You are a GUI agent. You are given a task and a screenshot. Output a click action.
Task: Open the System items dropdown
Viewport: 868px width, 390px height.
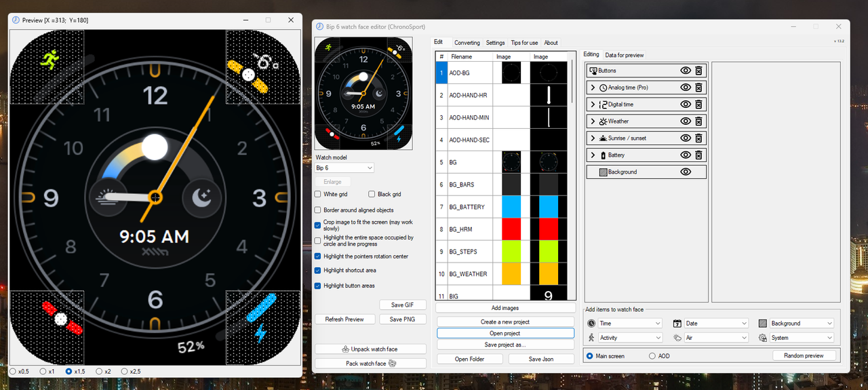click(802, 338)
